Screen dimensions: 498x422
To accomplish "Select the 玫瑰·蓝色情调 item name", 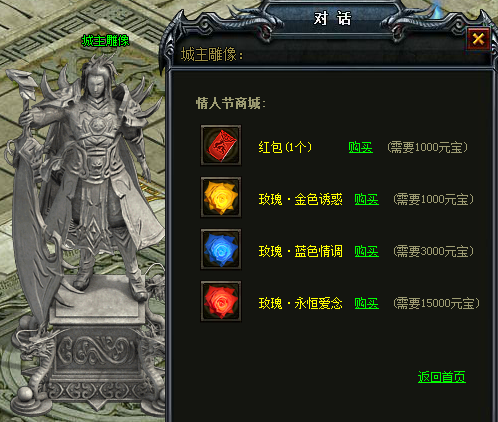I will tap(301, 251).
